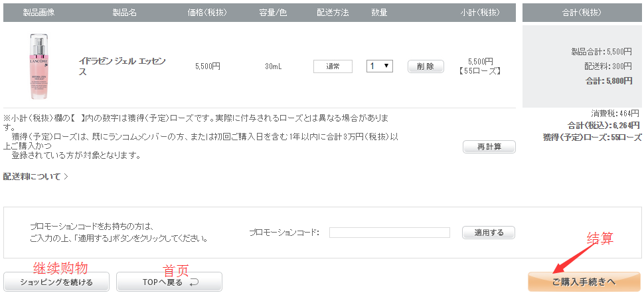
Task: Open the イドラゼン ジェル エッセンス product name
Action: pos(122,66)
